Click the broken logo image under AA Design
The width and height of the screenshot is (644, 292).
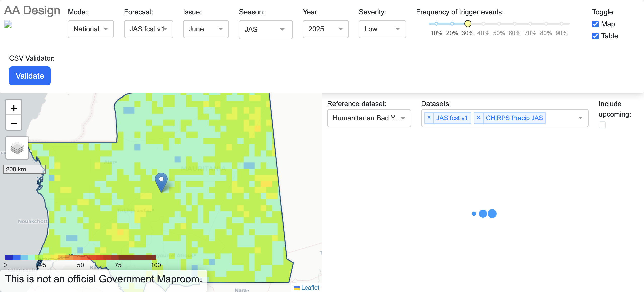coord(8,24)
